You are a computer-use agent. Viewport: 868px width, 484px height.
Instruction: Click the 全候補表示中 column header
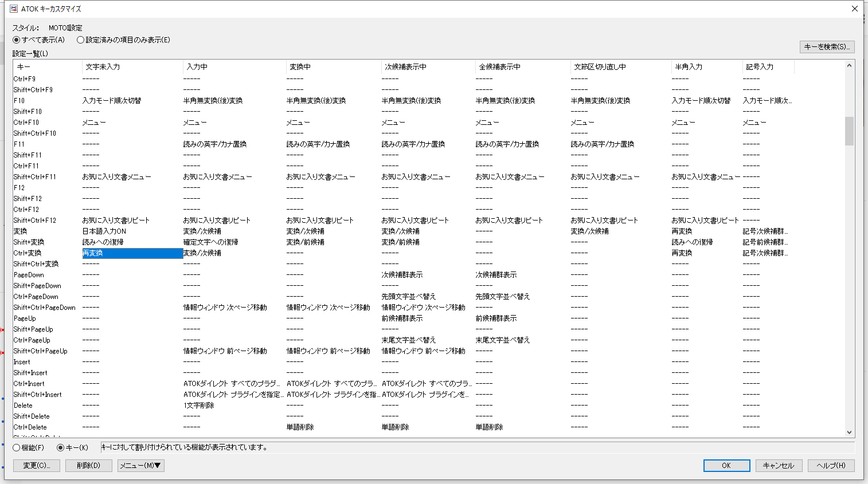pos(523,67)
